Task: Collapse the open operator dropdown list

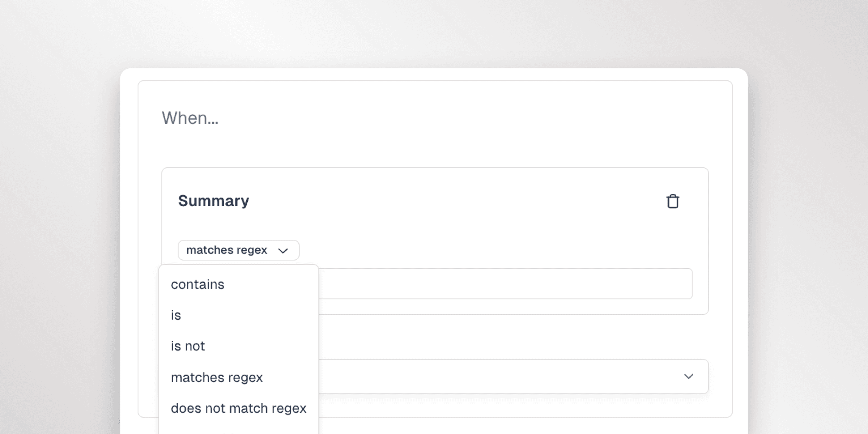Action: pyautogui.click(x=238, y=250)
